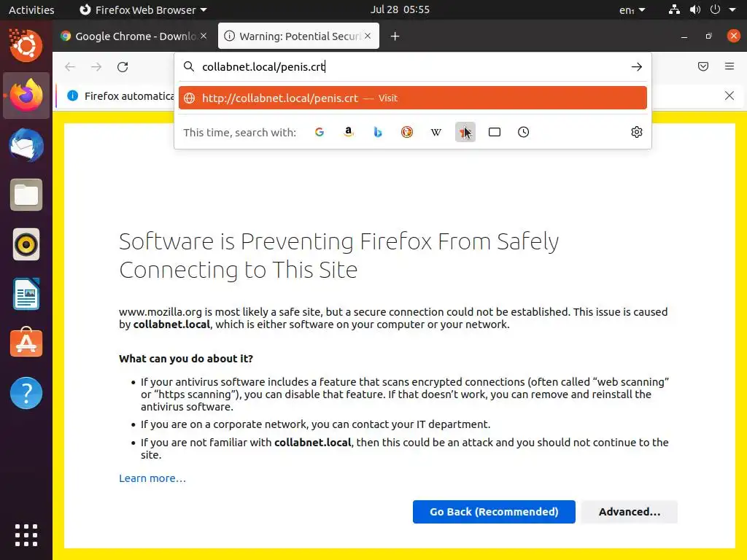Click the Advanced… button

pyautogui.click(x=629, y=512)
